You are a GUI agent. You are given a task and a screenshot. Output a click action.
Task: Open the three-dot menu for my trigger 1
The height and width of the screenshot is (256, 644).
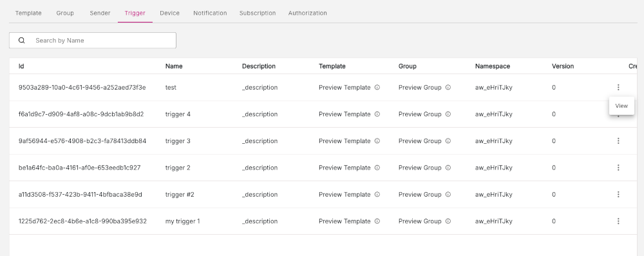coord(618,221)
